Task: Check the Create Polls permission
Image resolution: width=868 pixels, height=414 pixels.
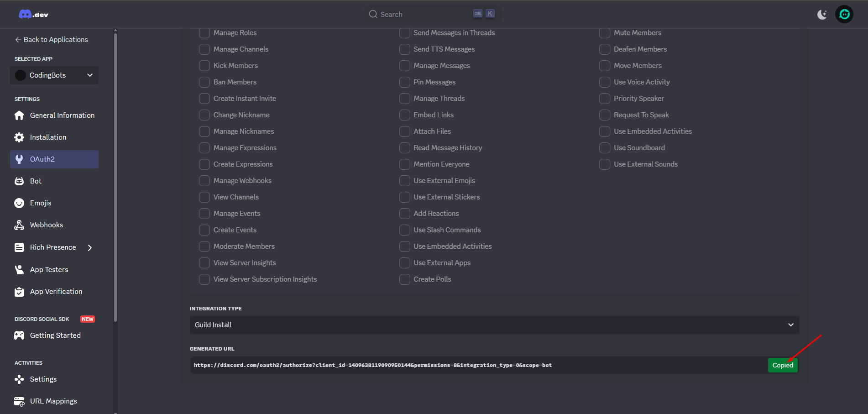Action: [405, 279]
